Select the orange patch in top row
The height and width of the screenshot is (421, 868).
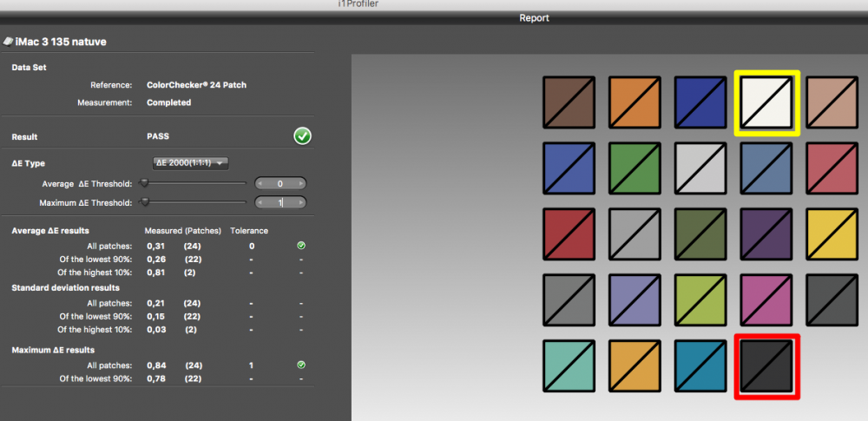tap(635, 102)
